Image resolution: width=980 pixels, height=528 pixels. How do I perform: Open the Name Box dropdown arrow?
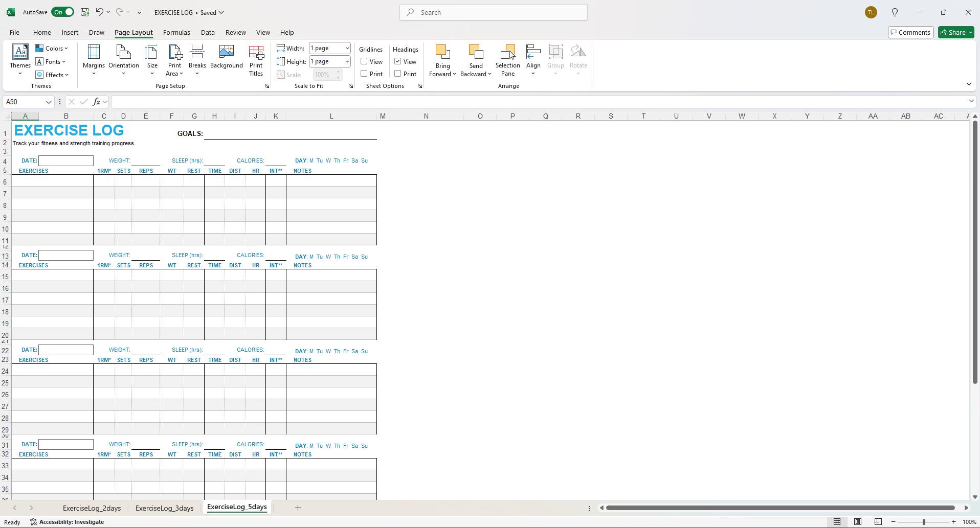(x=49, y=102)
